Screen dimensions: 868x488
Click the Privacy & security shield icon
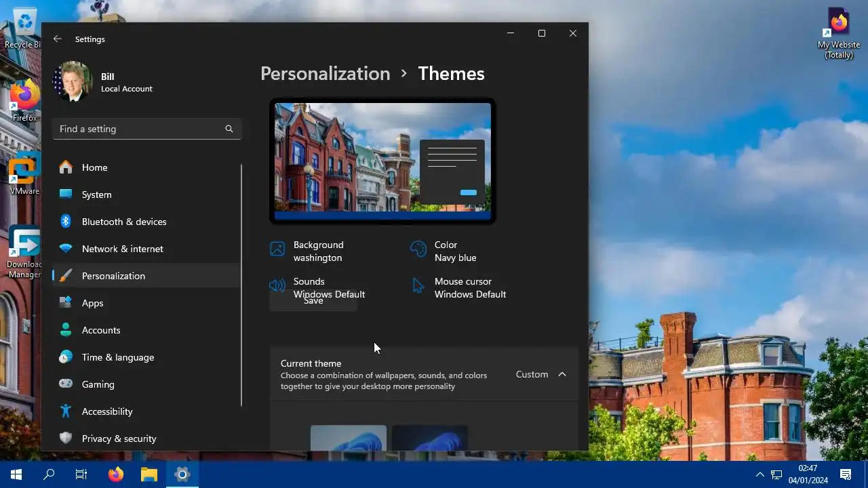pyautogui.click(x=66, y=439)
